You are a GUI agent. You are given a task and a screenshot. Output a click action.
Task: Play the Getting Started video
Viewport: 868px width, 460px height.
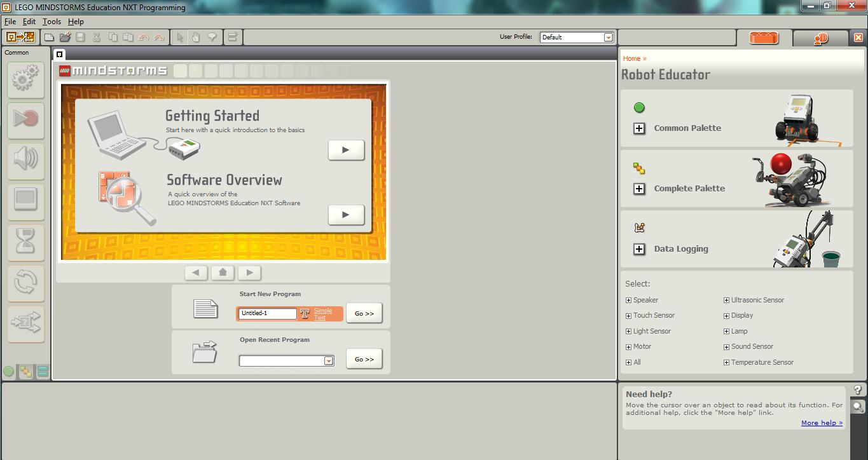[x=346, y=150]
